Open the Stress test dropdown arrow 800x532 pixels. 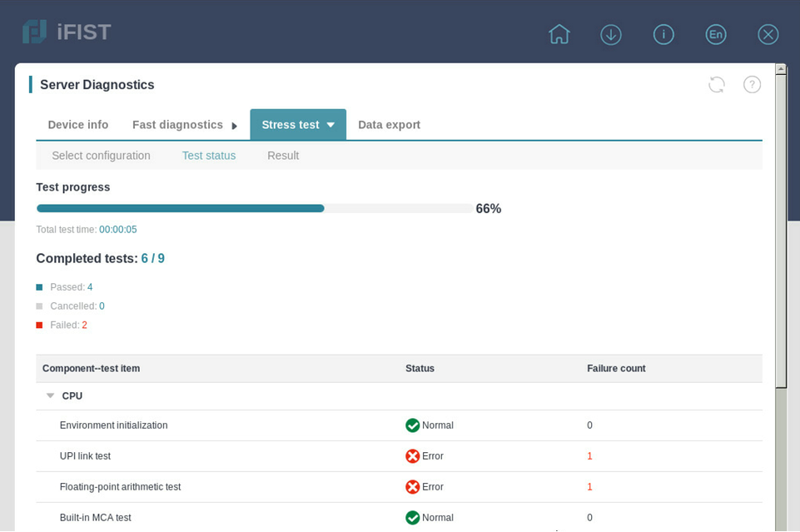tap(330, 125)
